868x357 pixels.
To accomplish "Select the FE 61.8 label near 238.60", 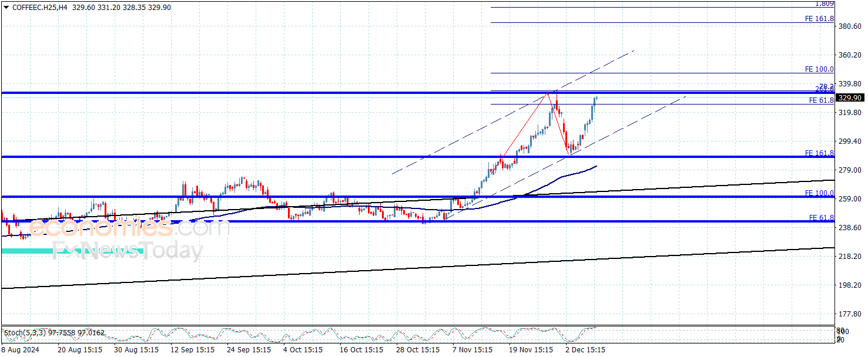I will tap(821, 218).
